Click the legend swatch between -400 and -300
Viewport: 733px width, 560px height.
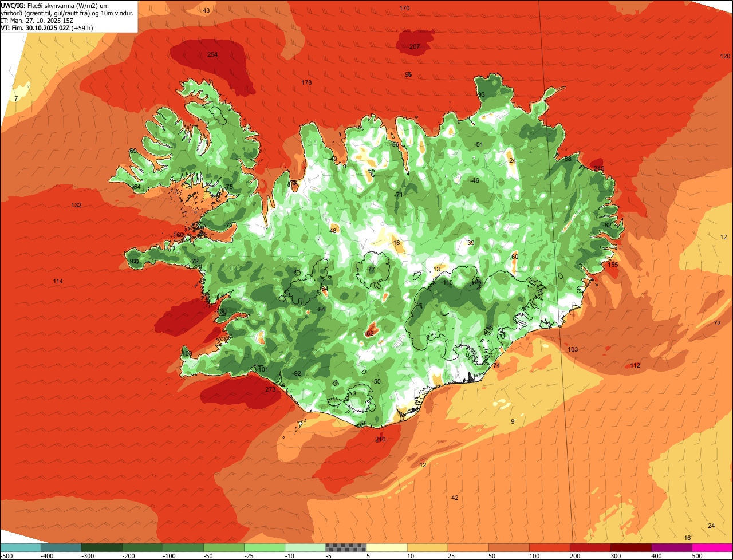click(x=61, y=547)
